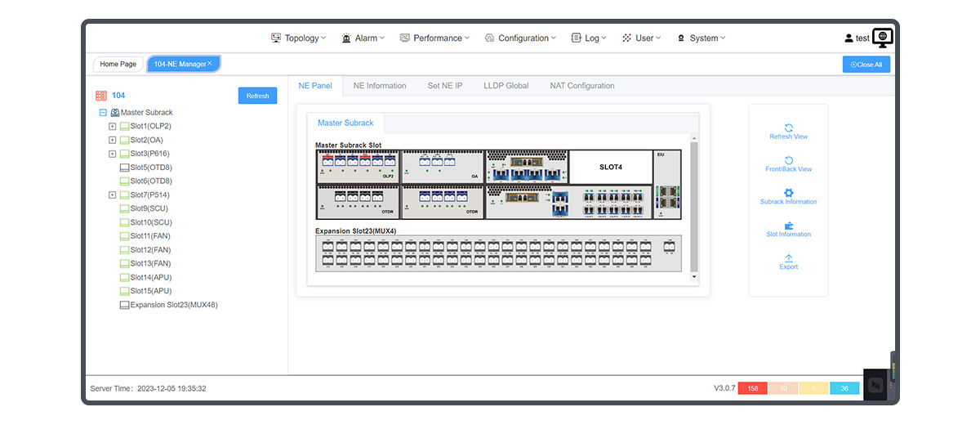Click the OA card in subrack panel
This screenshot has width=980, height=425.
(442, 166)
